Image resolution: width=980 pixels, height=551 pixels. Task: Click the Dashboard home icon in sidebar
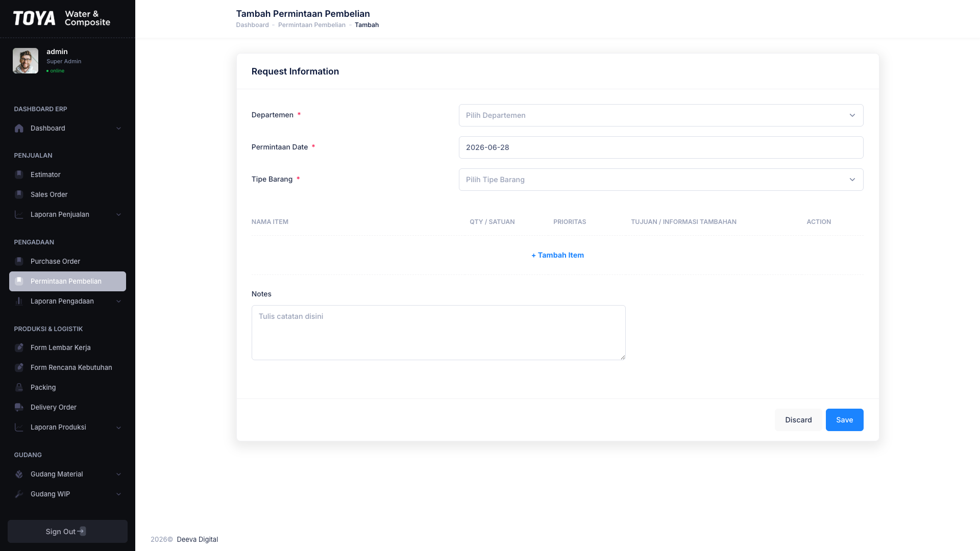click(x=19, y=129)
